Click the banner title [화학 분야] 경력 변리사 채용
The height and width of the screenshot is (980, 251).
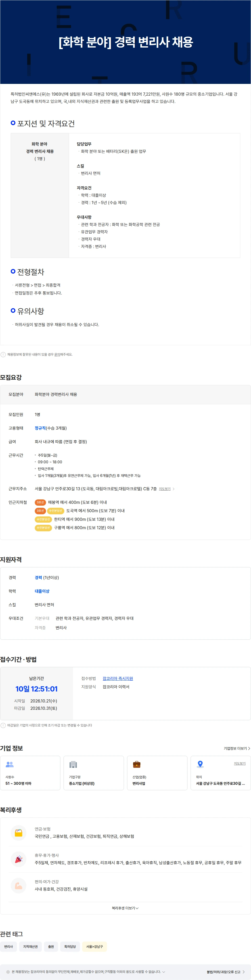click(126, 42)
